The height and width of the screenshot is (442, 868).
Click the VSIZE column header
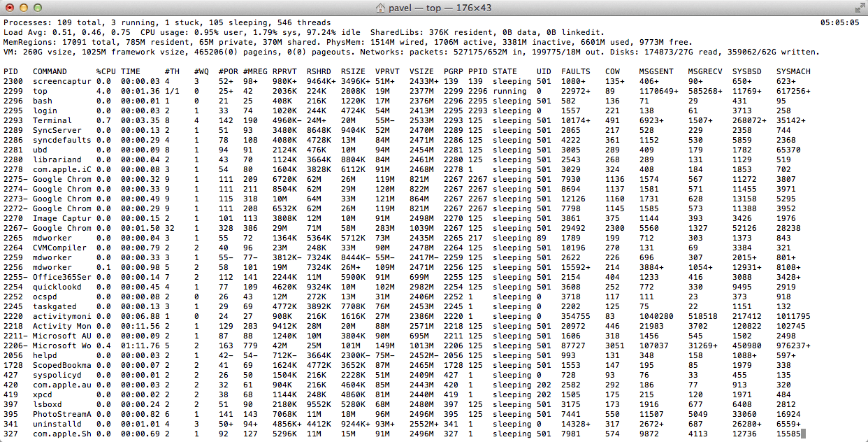pos(421,71)
